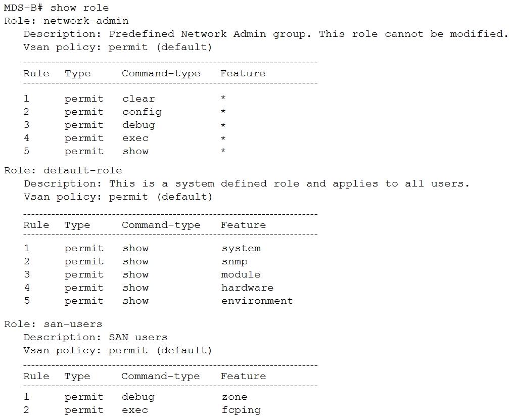515x420 pixels.
Task: Click the 'SAN users' description text
Action: [138, 337]
